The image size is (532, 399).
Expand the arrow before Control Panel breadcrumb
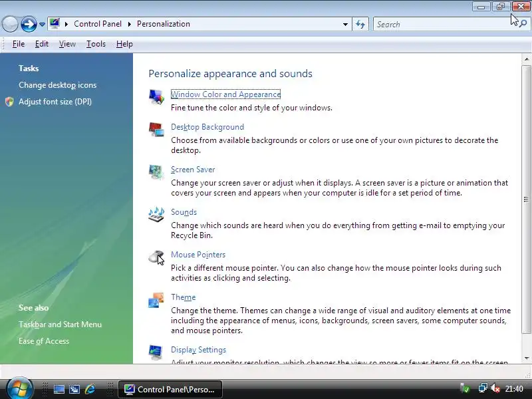(x=66, y=24)
